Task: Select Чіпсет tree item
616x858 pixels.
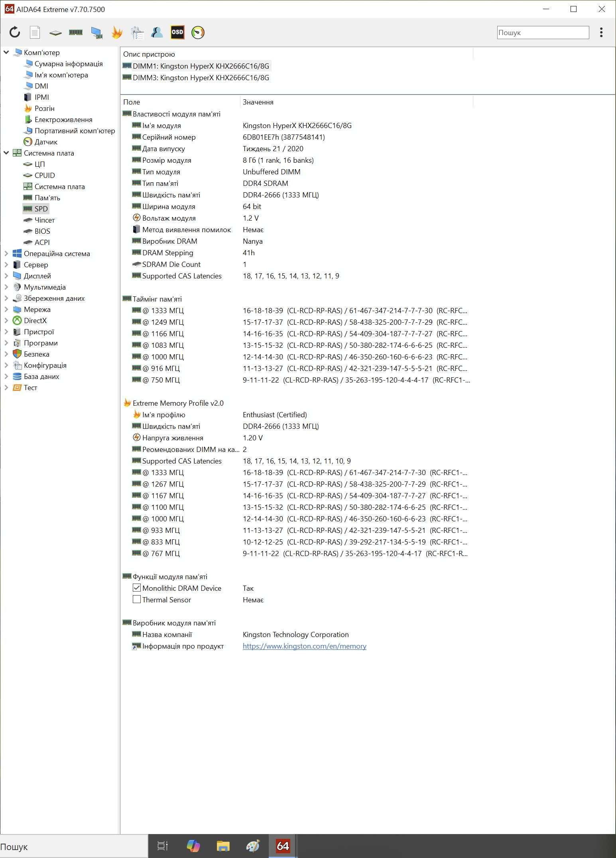Action: pos(45,220)
